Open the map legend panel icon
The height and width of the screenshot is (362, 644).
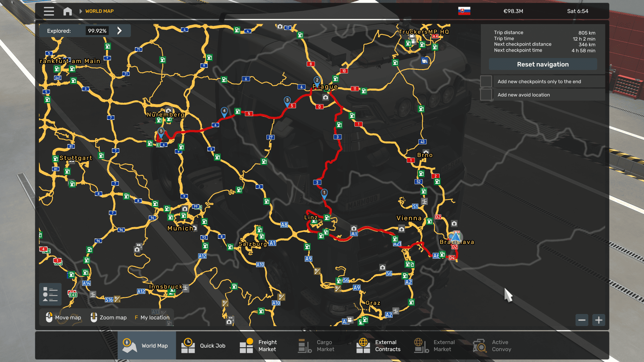tap(50, 294)
